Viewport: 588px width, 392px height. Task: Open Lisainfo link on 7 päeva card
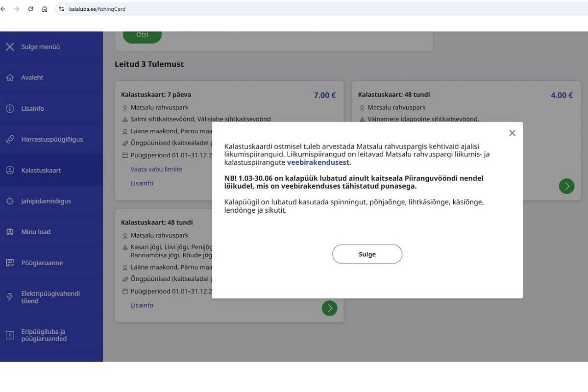[142, 183]
